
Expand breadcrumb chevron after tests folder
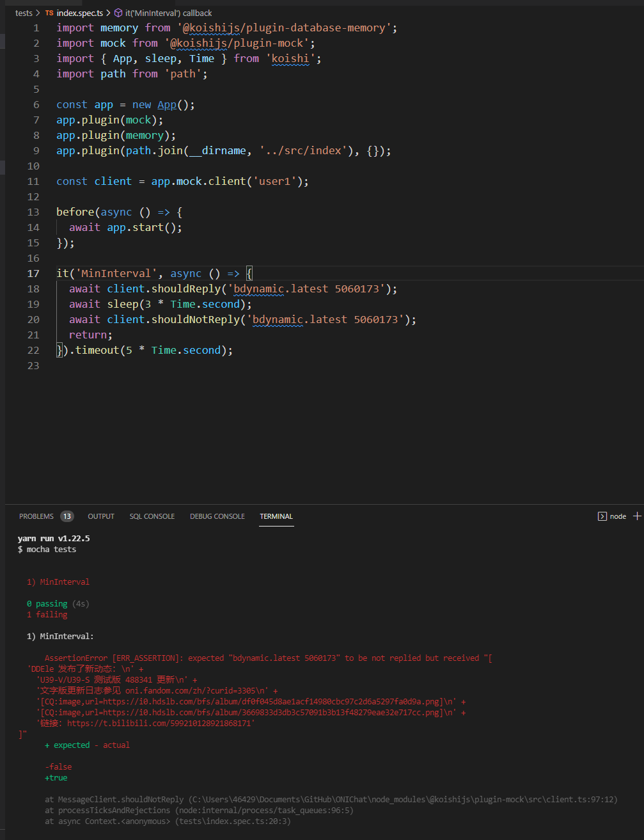coord(38,13)
